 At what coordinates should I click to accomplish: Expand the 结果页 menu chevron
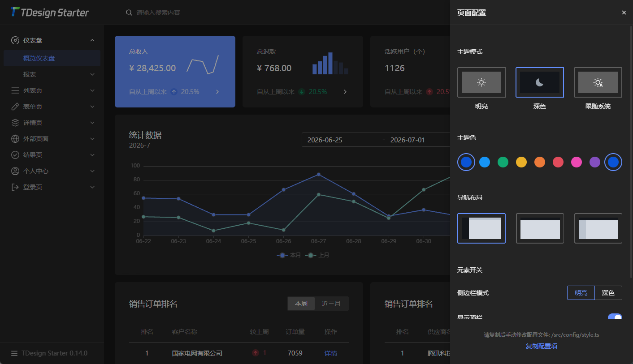92,155
